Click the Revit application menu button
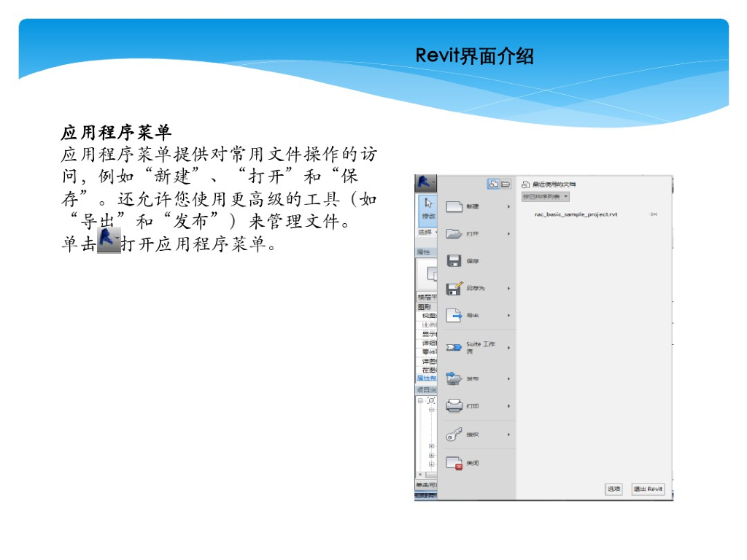Image resolution: width=747 pixels, height=560 pixels. [425, 182]
